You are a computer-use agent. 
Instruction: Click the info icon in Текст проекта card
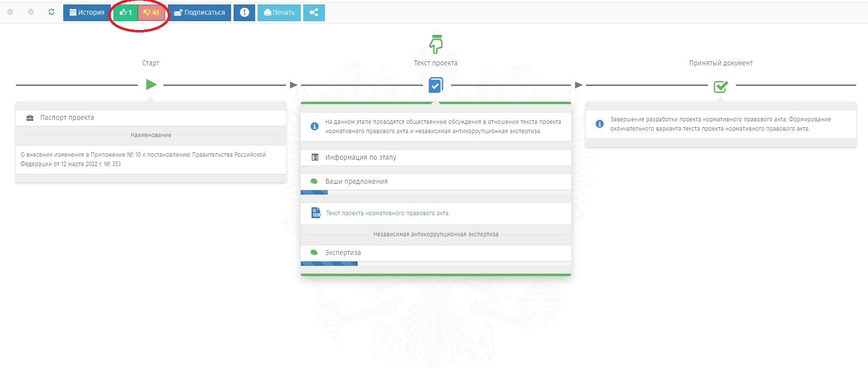(315, 126)
